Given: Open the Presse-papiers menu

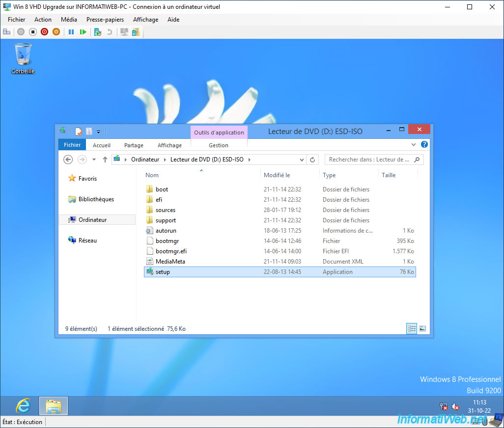Looking at the screenshot, I should click(105, 20).
